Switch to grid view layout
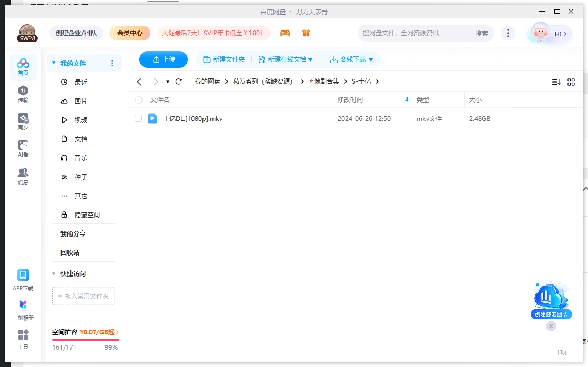Viewport: 588px width, 367px height. tap(571, 81)
